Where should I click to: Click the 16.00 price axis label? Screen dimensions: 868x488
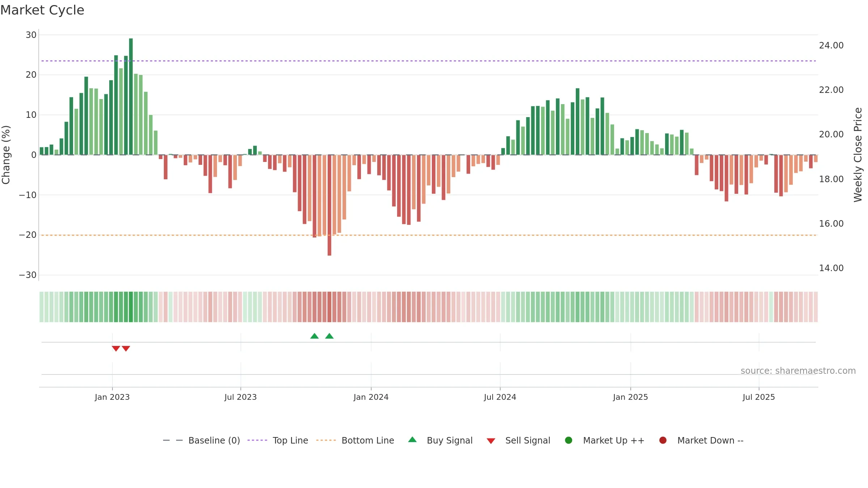point(831,223)
